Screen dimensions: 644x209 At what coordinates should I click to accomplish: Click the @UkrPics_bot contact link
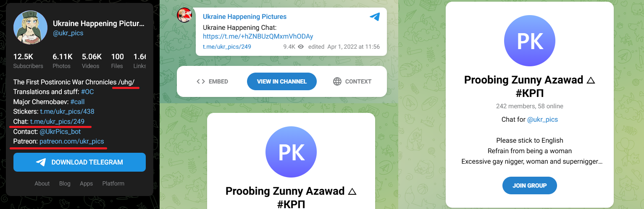pos(60,132)
